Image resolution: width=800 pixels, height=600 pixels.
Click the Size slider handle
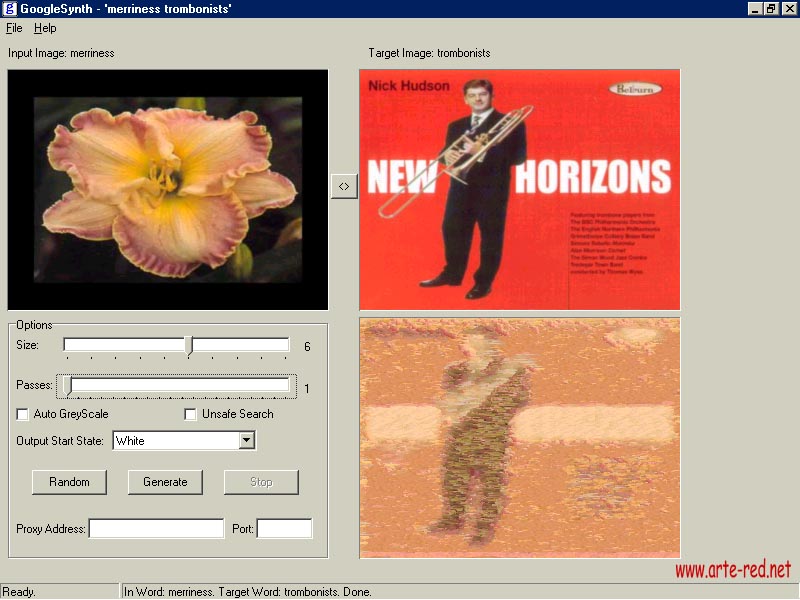click(189, 346)
